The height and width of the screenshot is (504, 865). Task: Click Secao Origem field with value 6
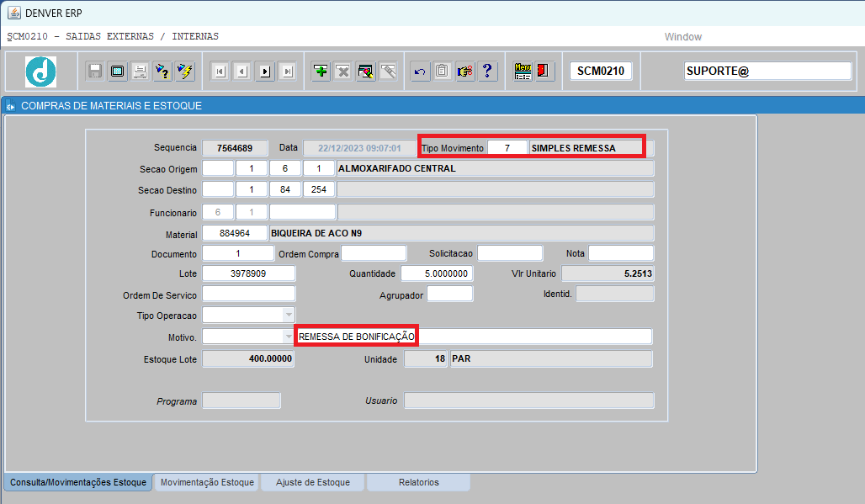(285, 168)
